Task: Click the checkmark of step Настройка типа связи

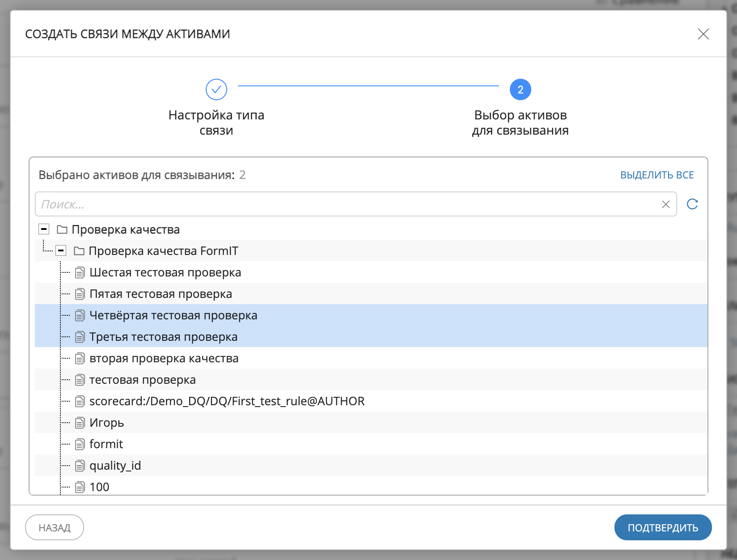Action: [216, 89]
